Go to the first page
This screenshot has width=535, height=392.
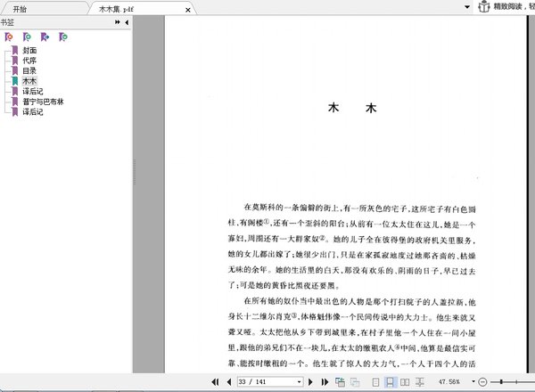click(x=215, y=382)
